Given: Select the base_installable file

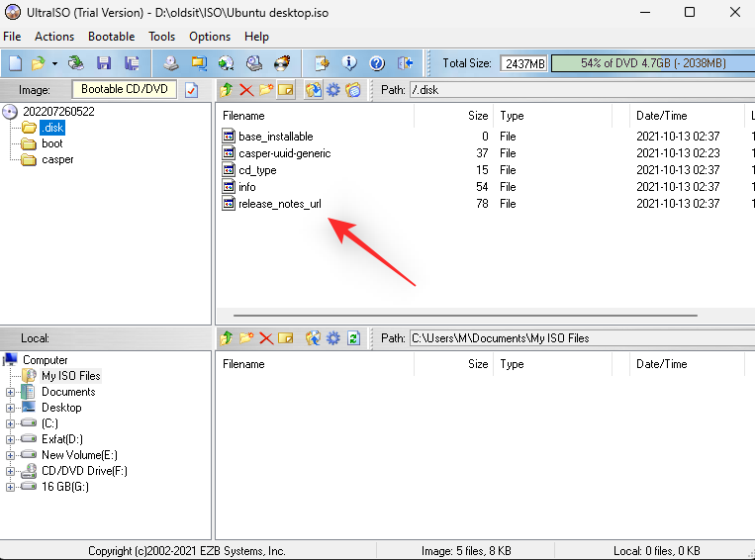Looking at the screenshot, I should coord(276,137).
